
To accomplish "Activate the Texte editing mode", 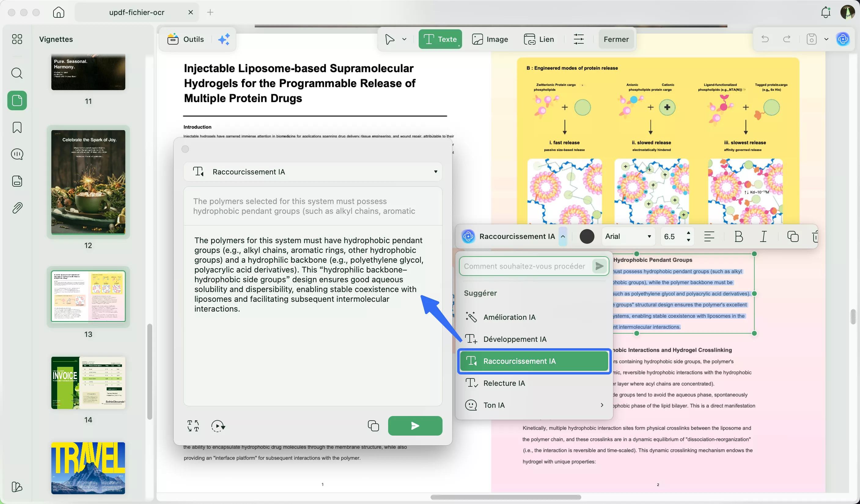I will coord(440,39).
